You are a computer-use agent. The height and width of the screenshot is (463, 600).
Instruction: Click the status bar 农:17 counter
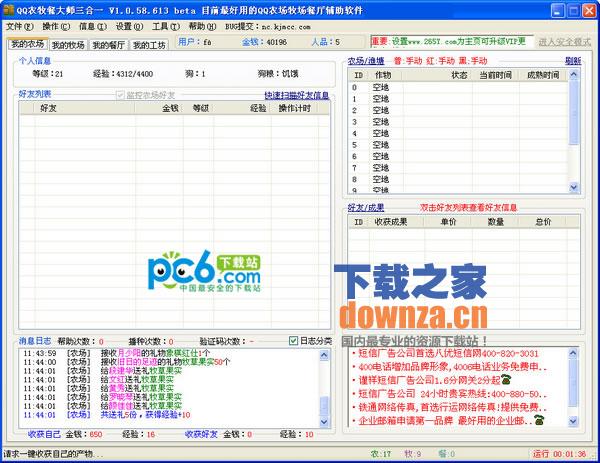tap(381, 454)
